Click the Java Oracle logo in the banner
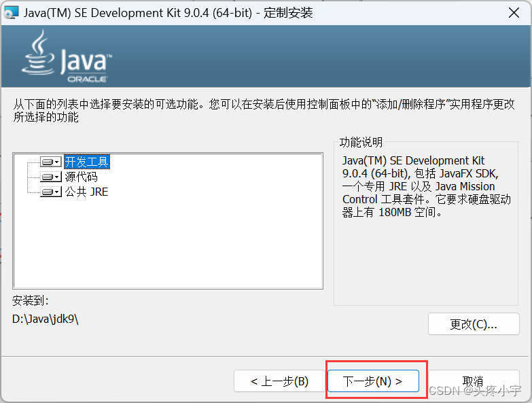Viewport: 532px width, 403px height. pos(67,56)
